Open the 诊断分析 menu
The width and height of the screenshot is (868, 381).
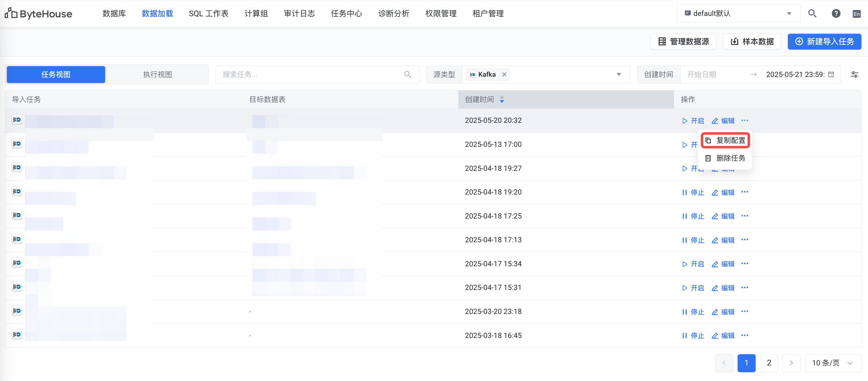pyautogui.click(x=393, y=13)
